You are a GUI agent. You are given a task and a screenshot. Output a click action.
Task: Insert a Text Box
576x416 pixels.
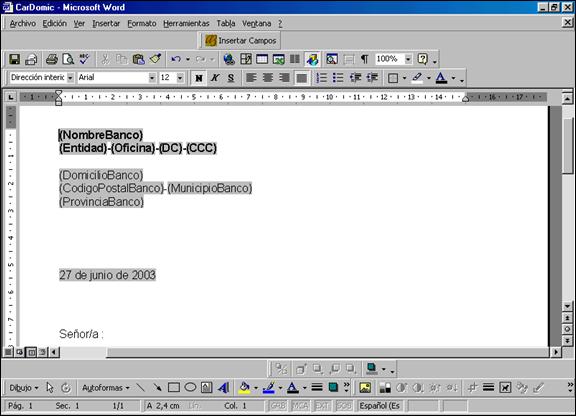206,387
